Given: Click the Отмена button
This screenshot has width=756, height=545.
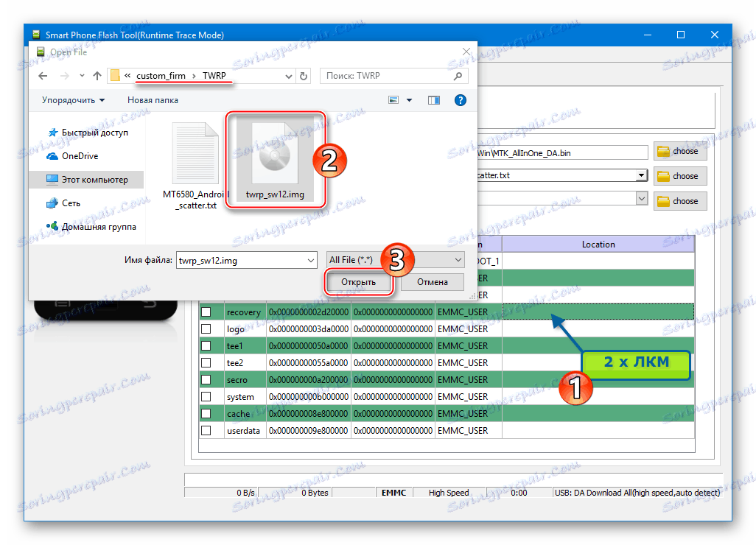Looking at the screenshot, I should (x=433, y=282).
